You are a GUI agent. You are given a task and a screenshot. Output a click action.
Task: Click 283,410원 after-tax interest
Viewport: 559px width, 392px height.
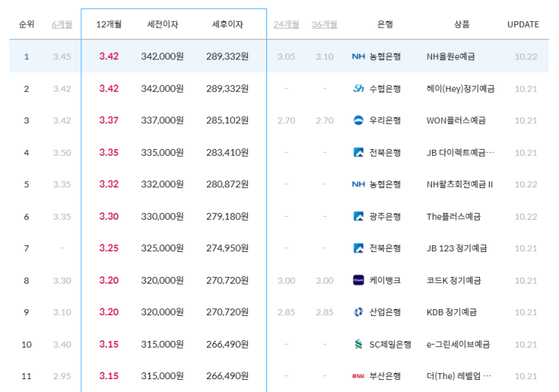(x=227, y=152)
